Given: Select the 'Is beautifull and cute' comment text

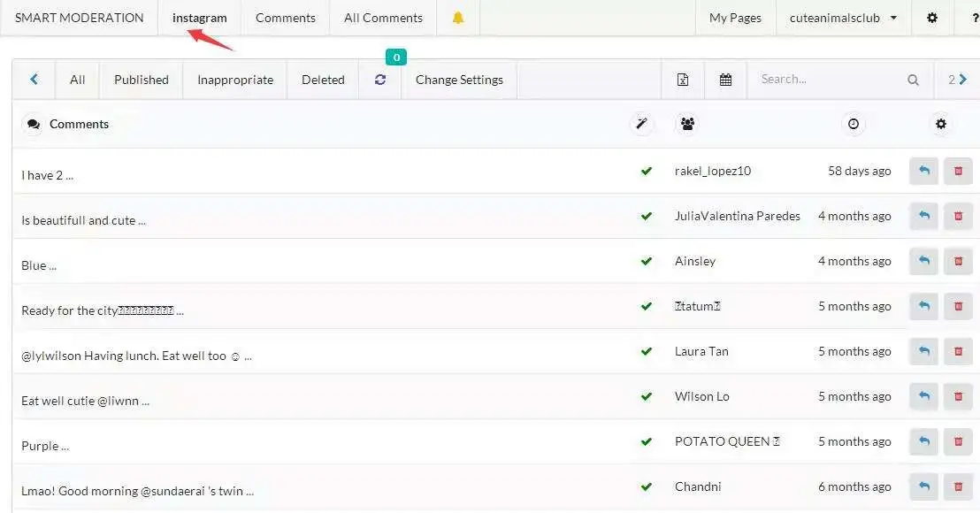Looking at the screenshot, I should pyautogui.click(x=83, y=220).
